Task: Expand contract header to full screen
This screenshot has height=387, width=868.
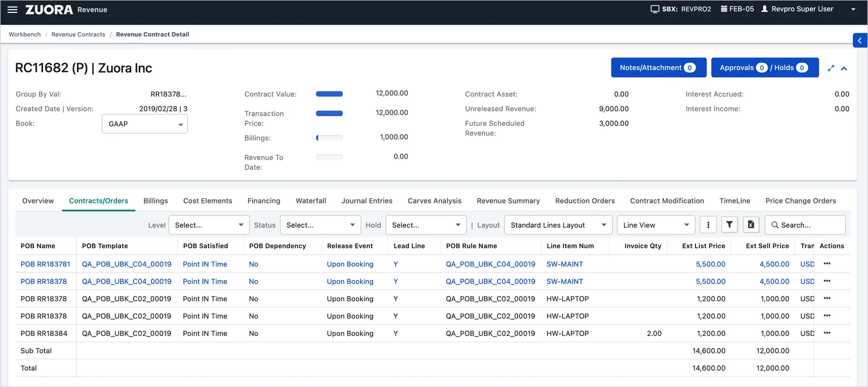Action: point(831,68)
